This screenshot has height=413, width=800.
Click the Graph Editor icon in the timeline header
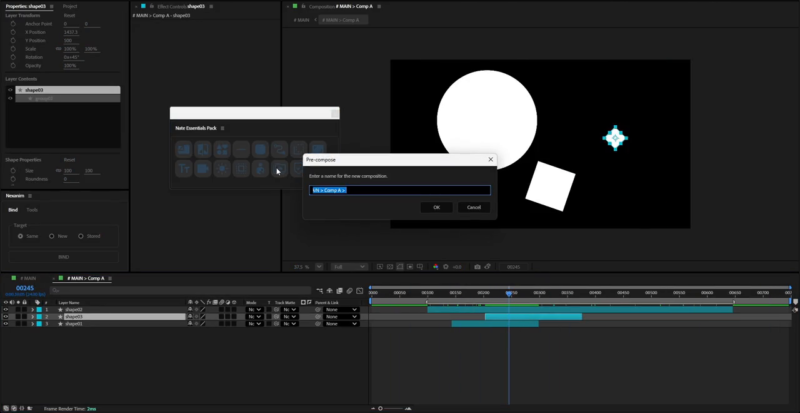[x=360, y=290]
